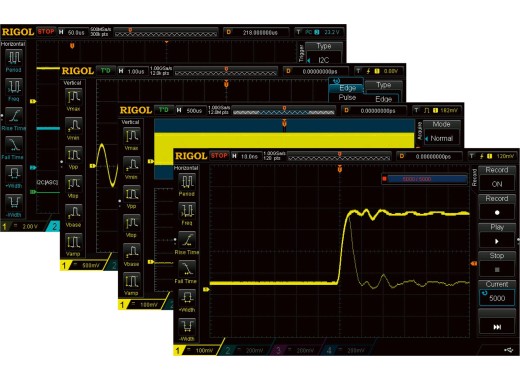Open trigger Type Edge dropdown in 1.00us window
Screen dimensions: 520x380
383,92
